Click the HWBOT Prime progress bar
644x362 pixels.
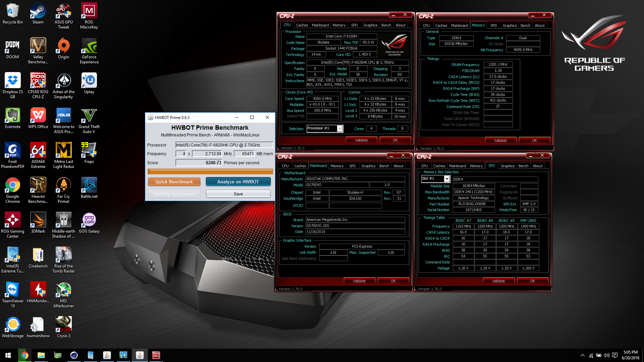click(x=210, y=171)
